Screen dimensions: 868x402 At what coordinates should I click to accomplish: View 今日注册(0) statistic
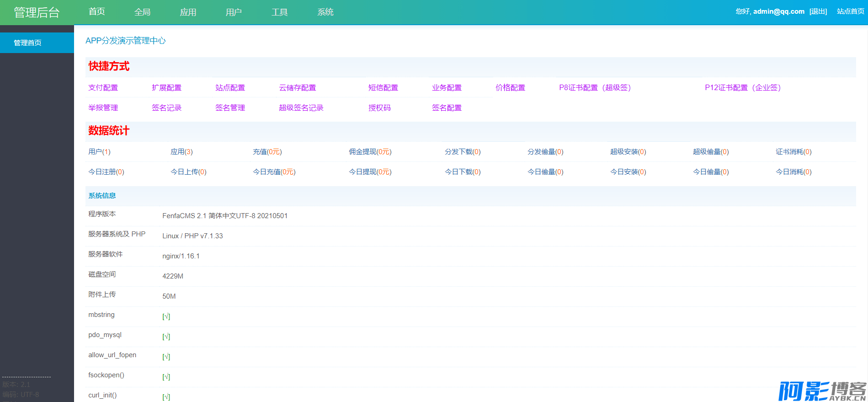107,172
